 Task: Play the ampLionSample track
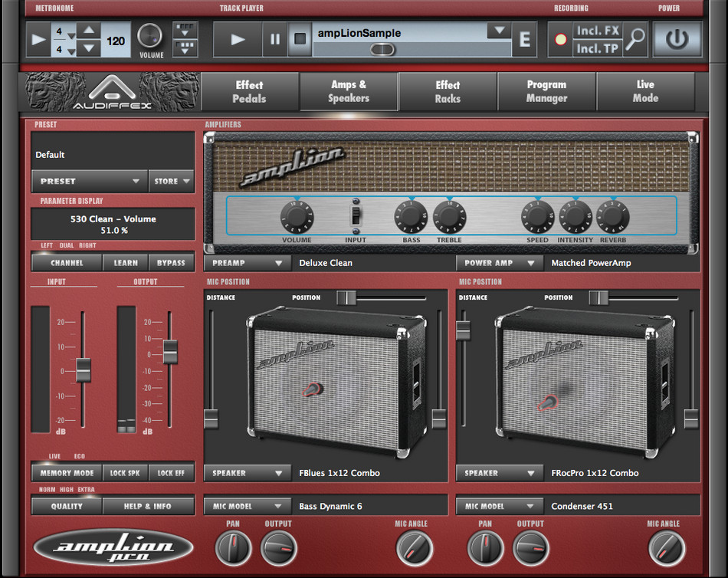pyautogui.click(x=238, y=40)
